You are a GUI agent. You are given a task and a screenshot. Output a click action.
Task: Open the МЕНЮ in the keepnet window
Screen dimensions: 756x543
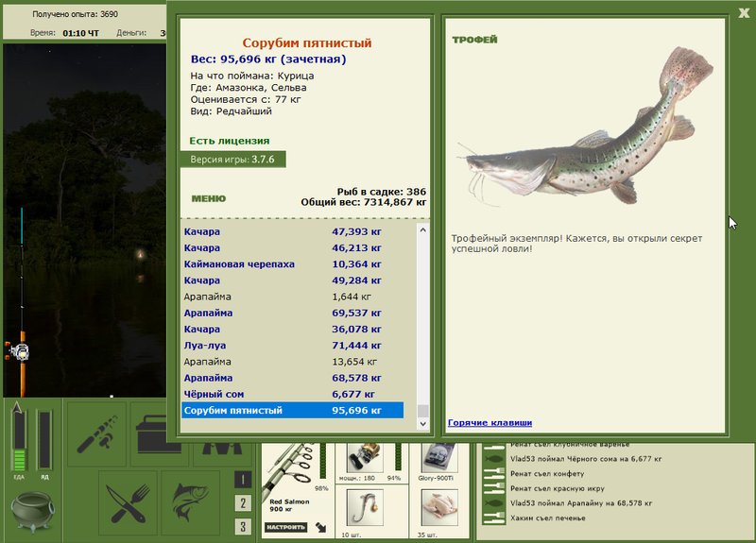(x=208, y=198)
